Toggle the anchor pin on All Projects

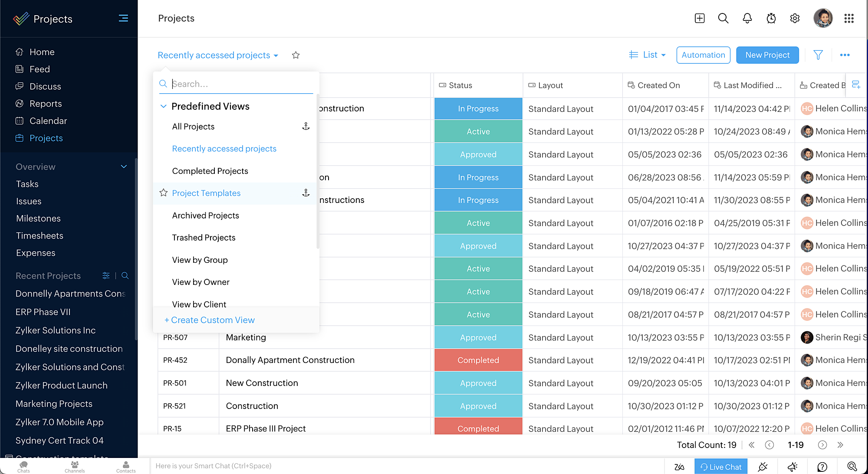(x=306, y=126)
